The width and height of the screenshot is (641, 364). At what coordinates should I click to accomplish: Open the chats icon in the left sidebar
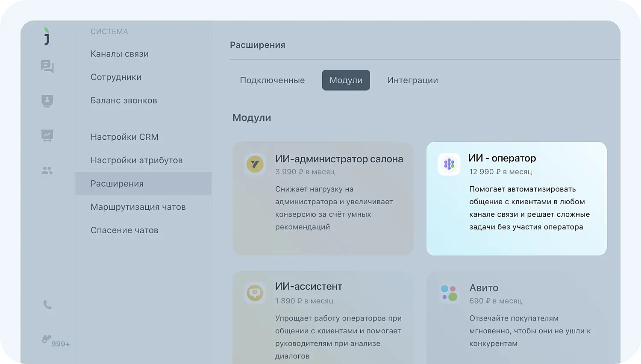(47, 67)
